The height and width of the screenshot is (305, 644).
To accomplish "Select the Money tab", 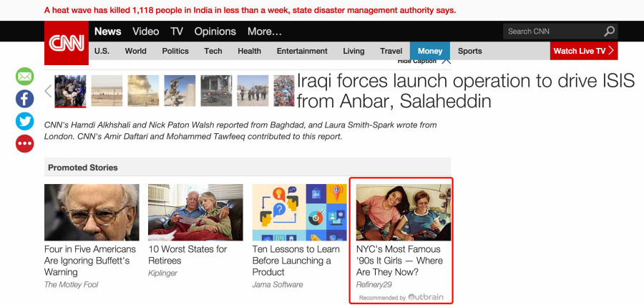I will pos(430,51).
